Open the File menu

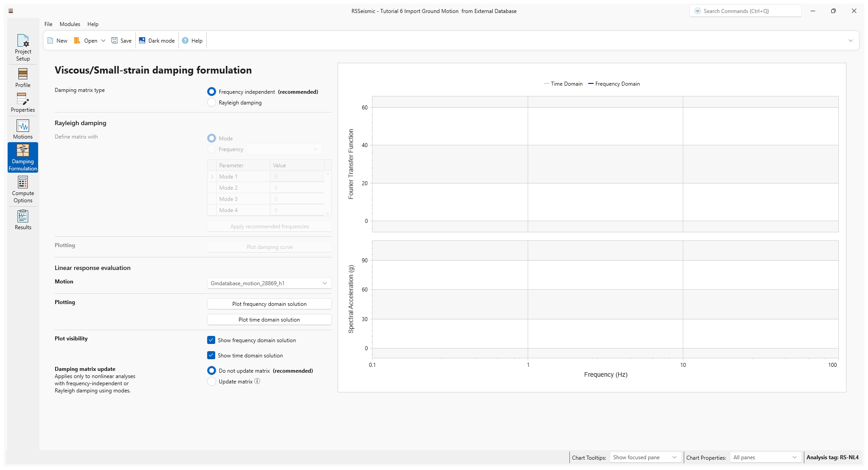[48, 24]
